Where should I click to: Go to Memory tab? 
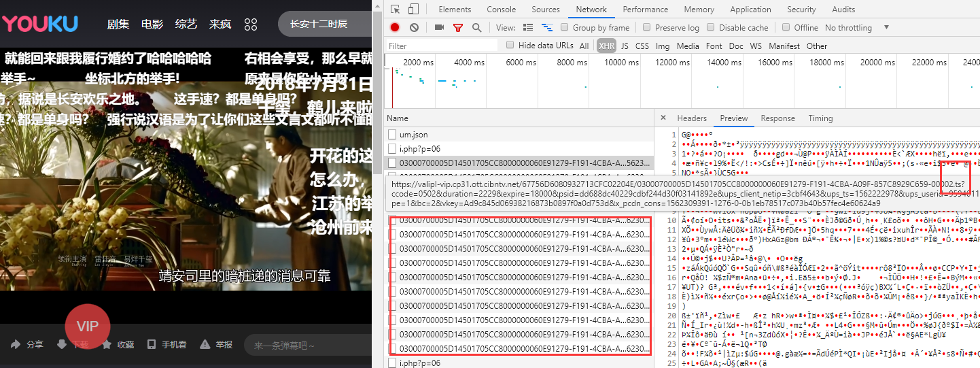(699, 10)
